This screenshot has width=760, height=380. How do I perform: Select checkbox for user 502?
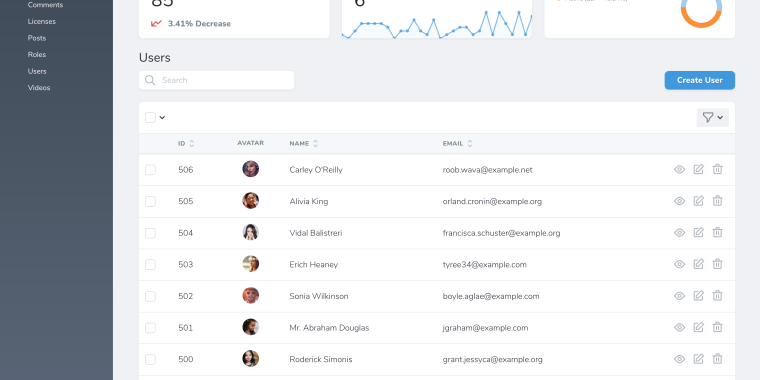pyautogui.click(x=150, y=296)
